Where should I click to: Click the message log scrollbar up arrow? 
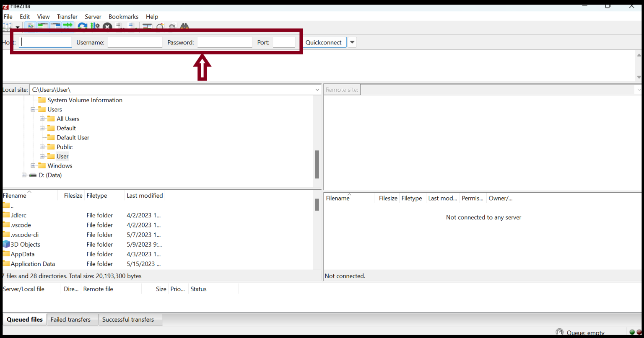639,55
